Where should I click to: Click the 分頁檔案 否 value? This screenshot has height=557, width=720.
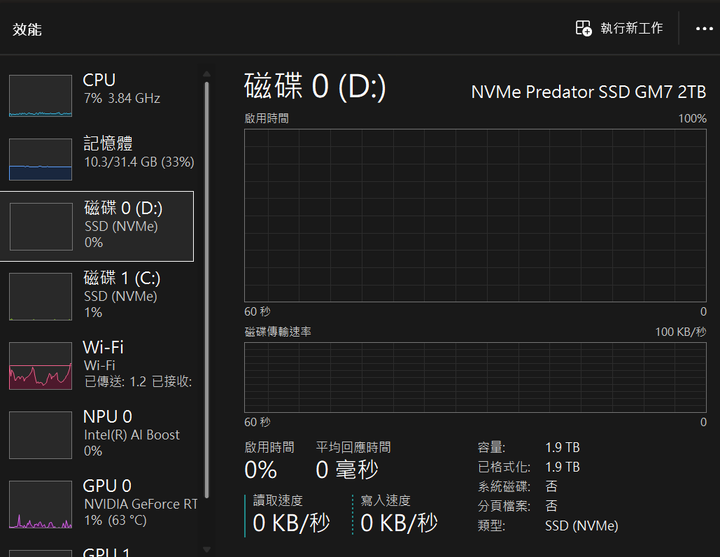click(x=551, y=506)
